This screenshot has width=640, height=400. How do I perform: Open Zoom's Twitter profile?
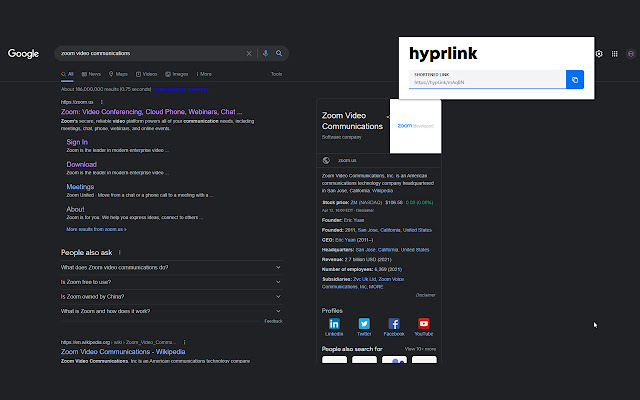pyautogui.click(x=364, y=327)
